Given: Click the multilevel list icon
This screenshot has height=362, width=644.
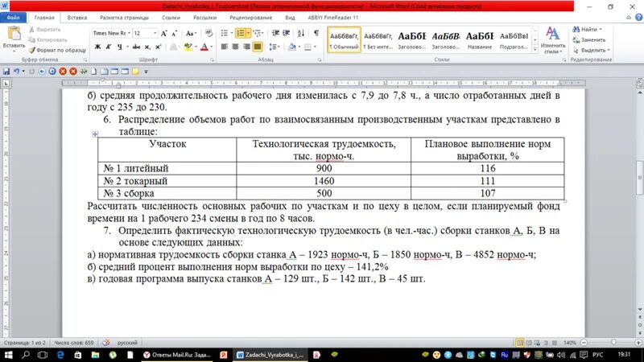Looking at the screenshot, I should (x=258, y=33).
